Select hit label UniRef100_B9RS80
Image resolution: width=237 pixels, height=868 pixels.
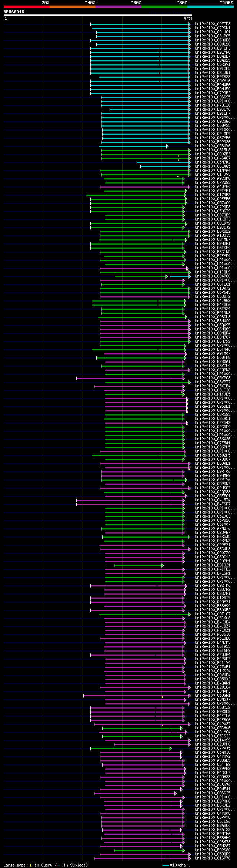213,850
